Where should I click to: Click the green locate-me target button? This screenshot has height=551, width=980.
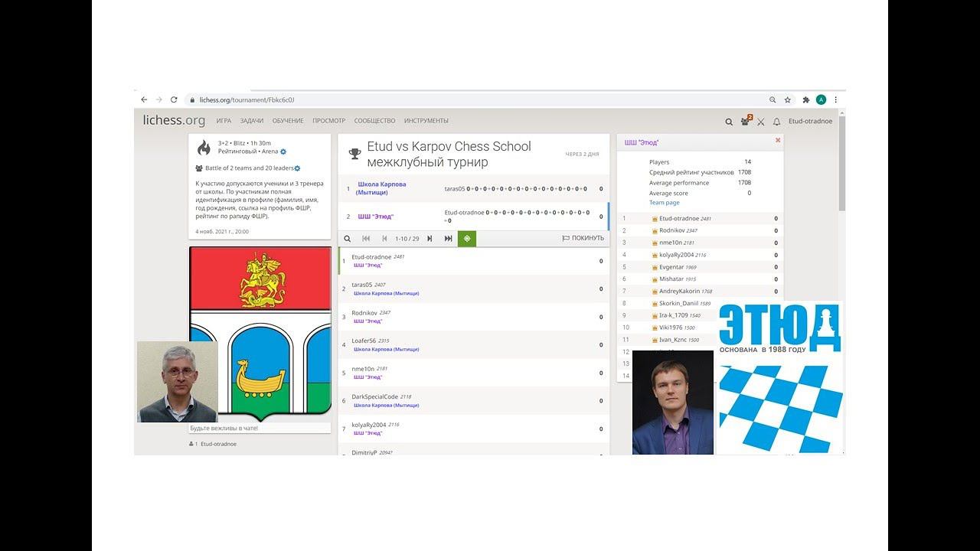(x=466, y=239)
